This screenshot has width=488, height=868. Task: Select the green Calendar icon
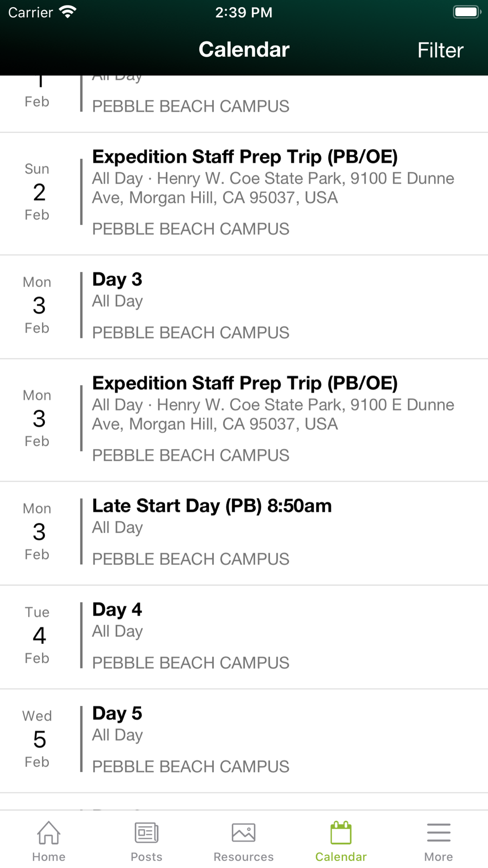[x=341, y=832]
